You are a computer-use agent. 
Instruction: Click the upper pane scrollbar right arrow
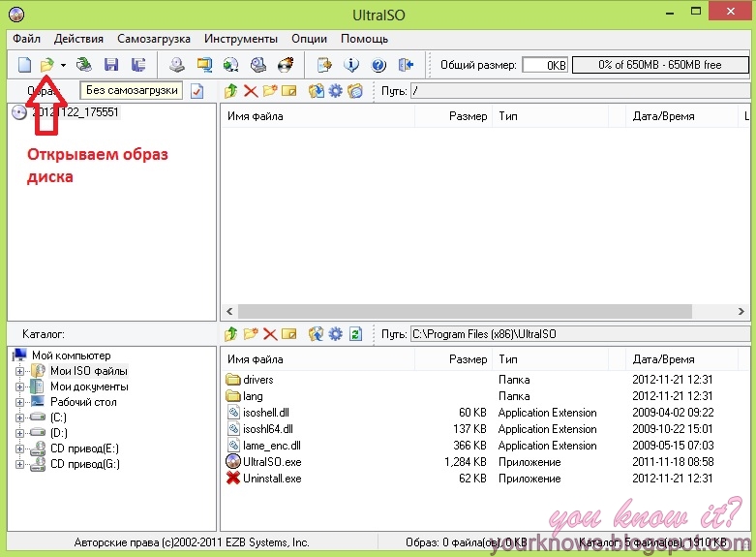pyautogui.click(x=741, y=311)
